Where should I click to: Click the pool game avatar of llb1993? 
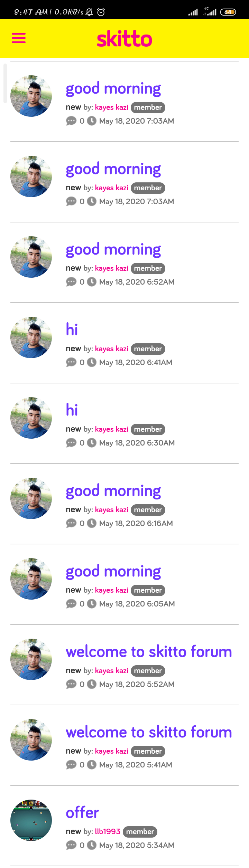(31, 820)
